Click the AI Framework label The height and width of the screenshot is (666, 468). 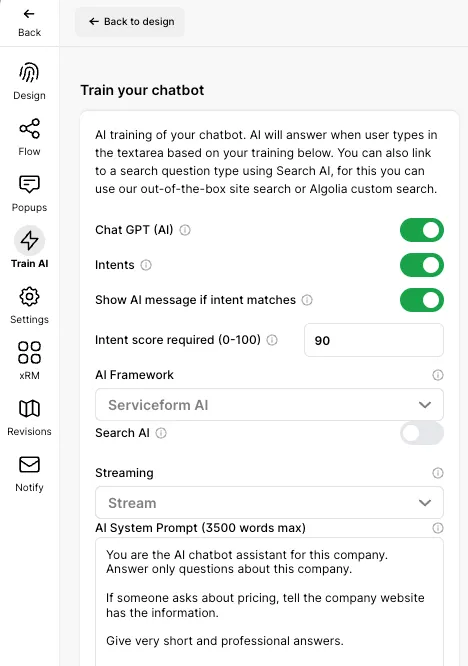(134, 375)
